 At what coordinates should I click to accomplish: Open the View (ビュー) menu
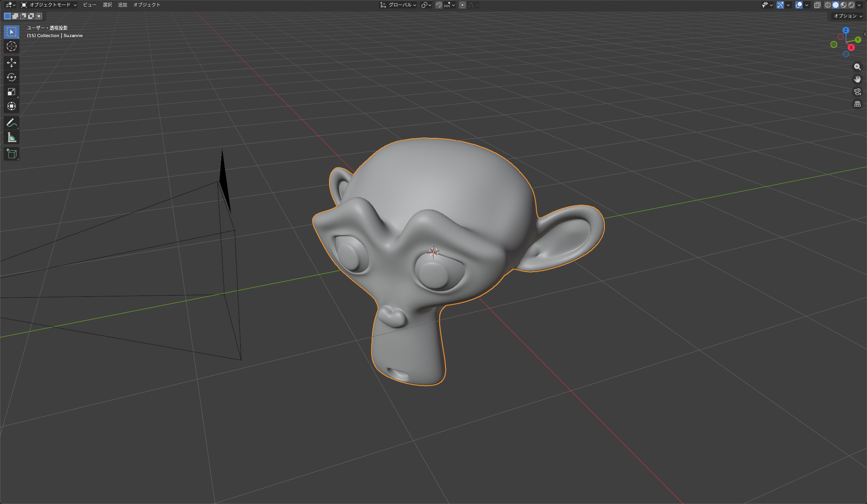pos(90,5)
